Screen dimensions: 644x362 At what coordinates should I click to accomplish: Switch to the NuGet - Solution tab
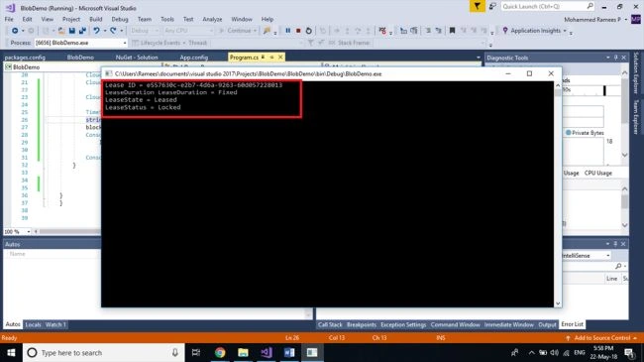pyautogui.click(x=137, y=58)
